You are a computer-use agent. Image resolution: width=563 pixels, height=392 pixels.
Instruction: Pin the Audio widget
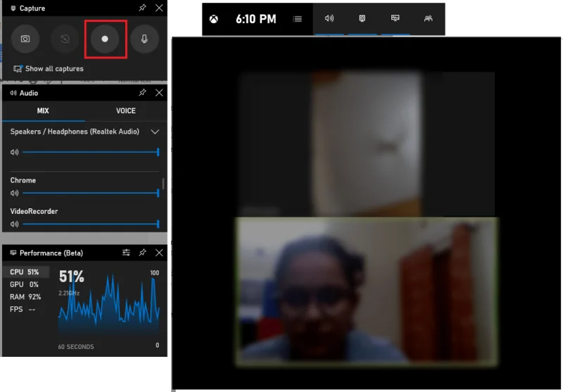click(x=142, y=93)
